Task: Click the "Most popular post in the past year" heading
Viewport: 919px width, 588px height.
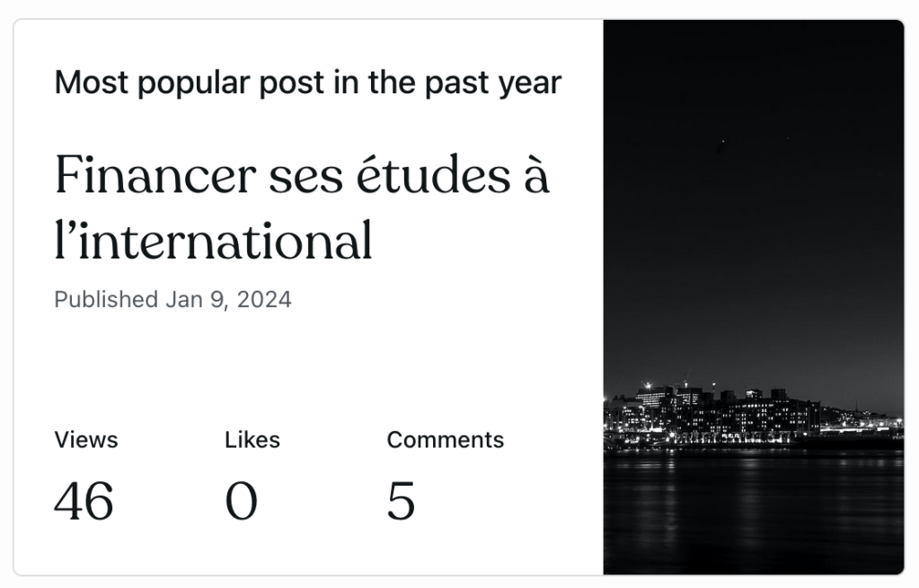Action: [307, 83]
